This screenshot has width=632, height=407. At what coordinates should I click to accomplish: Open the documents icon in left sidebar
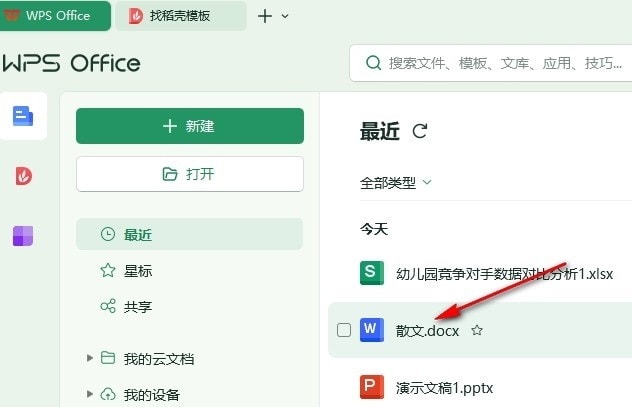pos(23,116)
